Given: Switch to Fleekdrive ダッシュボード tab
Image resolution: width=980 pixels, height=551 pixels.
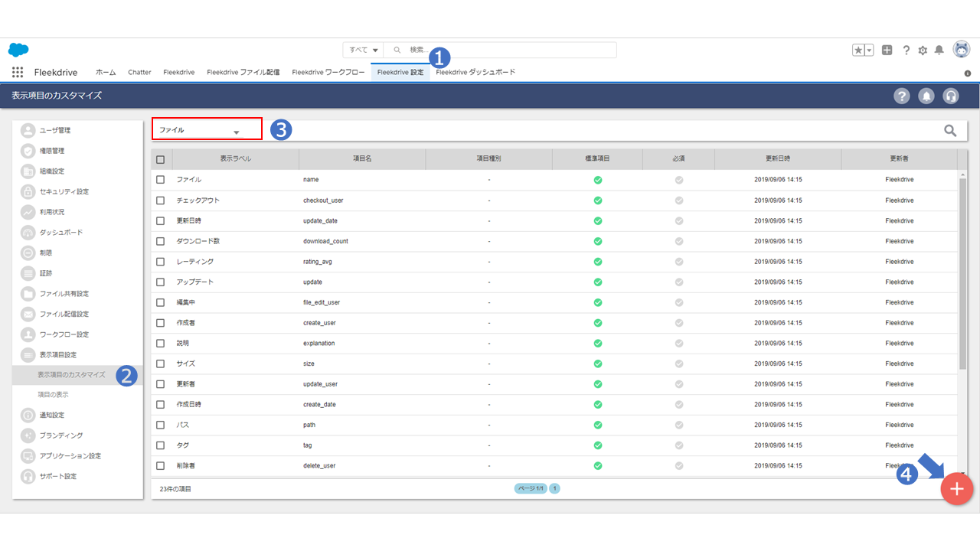Looking at the screenshot, I should click(475, 73).
